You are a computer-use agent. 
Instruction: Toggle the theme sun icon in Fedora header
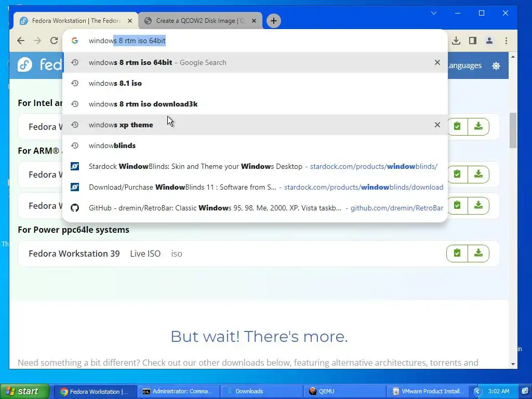point(496,65)
